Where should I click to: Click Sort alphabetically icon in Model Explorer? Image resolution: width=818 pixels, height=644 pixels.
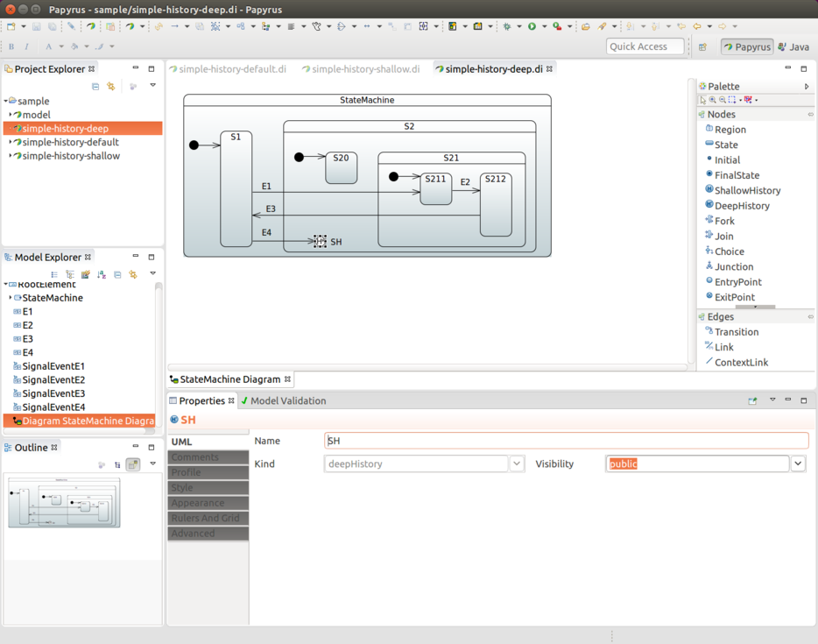(102, 274)
